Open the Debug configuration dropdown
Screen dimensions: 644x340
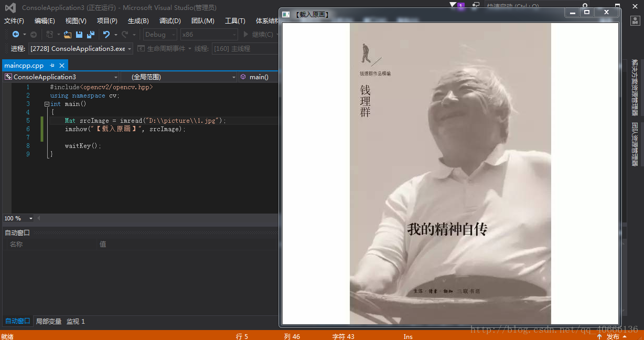(160, 35)
